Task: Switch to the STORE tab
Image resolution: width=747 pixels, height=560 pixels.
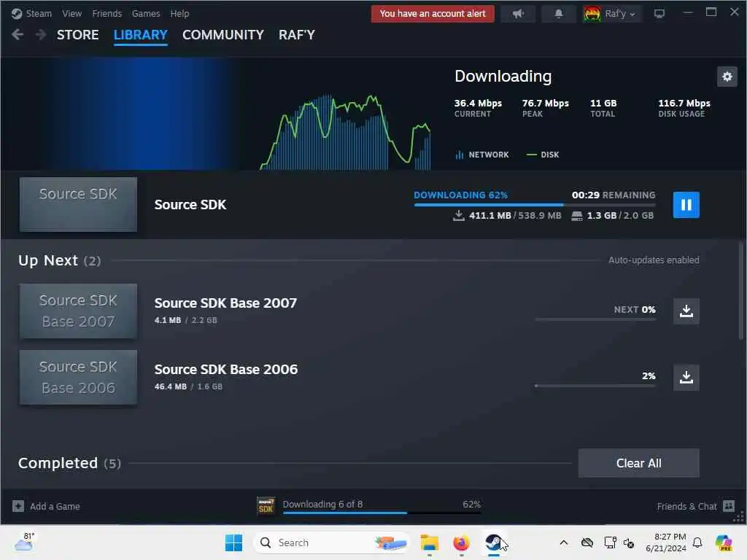Action: [77, 35]
